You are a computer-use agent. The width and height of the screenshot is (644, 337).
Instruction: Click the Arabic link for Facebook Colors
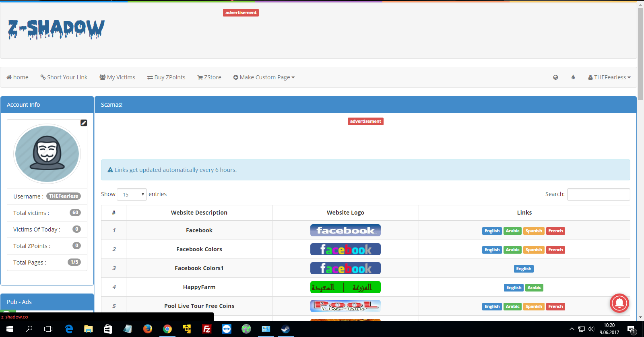pos(512,250)
